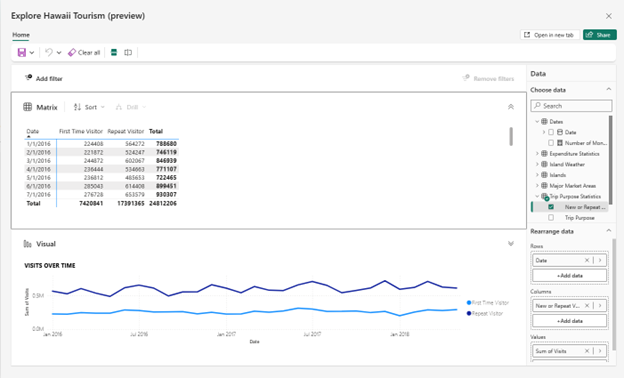Expand the Expenditure Statistics table
The height and width of the screenshot is (378, 624).
click(537, 154)
